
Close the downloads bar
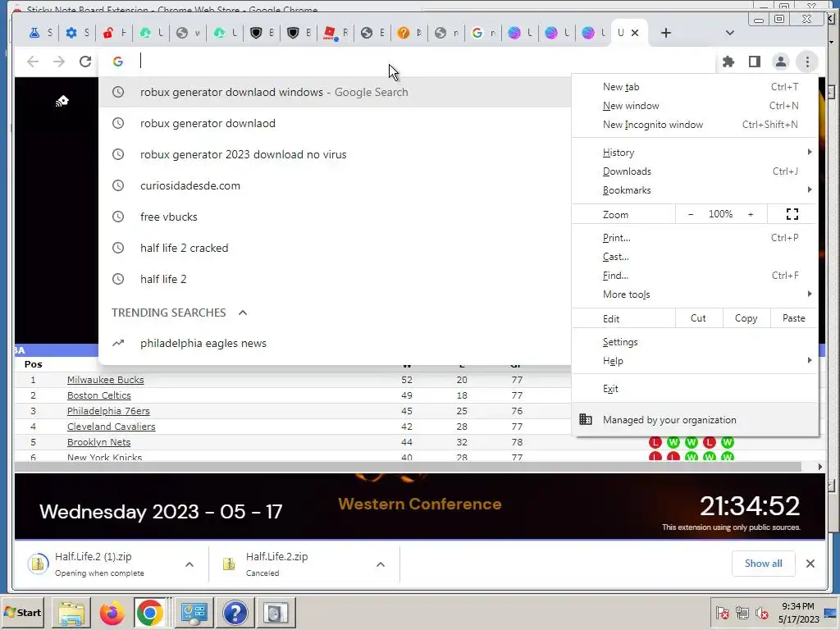[x=810, y=564]
